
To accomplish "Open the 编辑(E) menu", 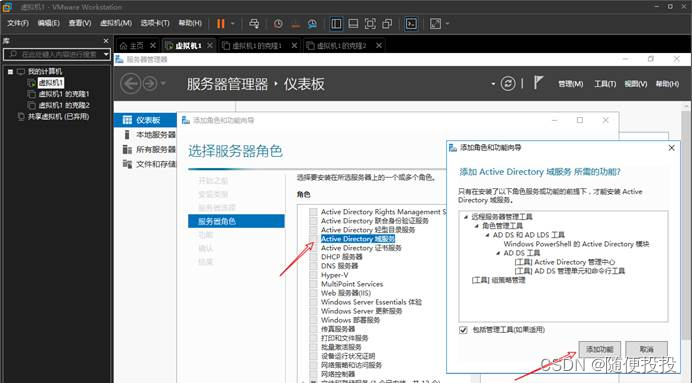I will (x=49, y=23).
